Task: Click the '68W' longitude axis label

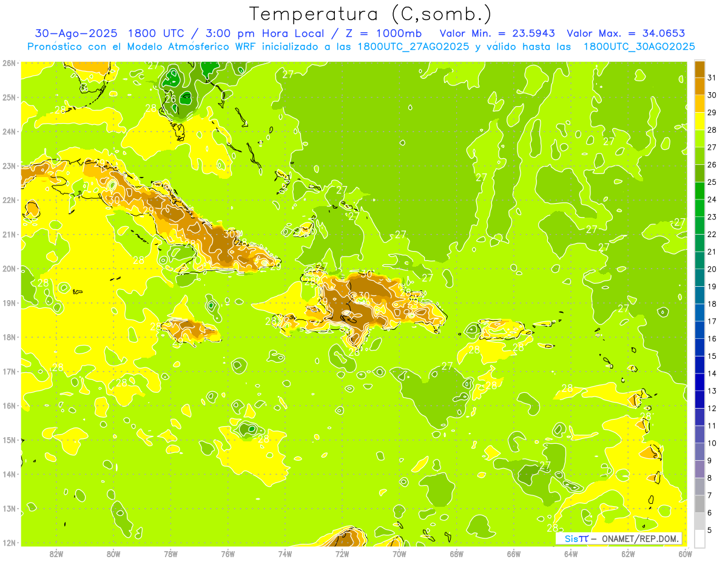Action: coord(456,554)
